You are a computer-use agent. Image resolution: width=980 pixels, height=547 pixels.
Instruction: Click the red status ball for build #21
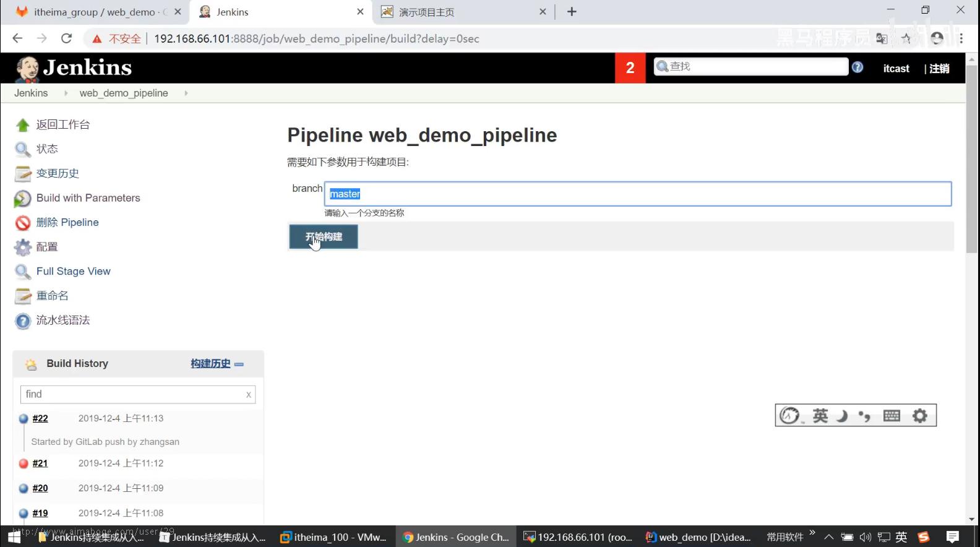[x=24, y=463]
